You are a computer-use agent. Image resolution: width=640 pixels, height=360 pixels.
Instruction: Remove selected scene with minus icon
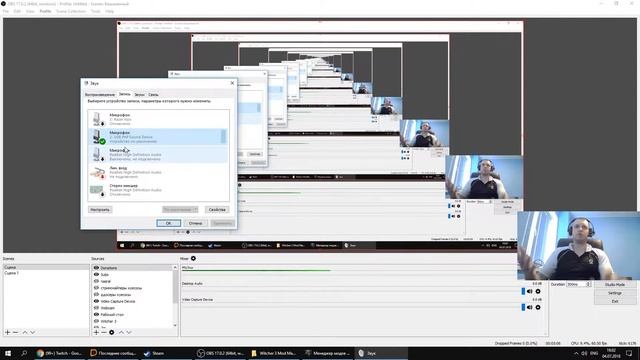pos(16,333)
